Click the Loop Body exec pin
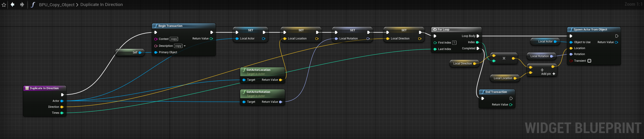Screen dimensions: 644x139 pyautogui.click(x=478, y=36)
